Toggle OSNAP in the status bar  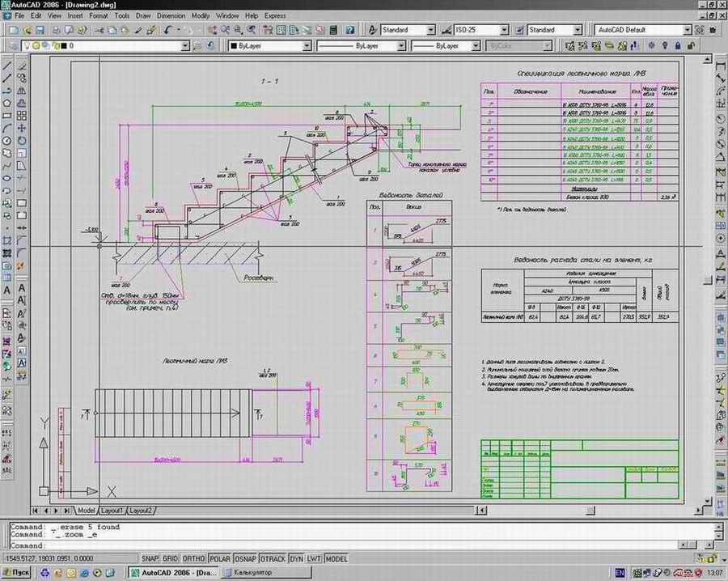(245, 558)
